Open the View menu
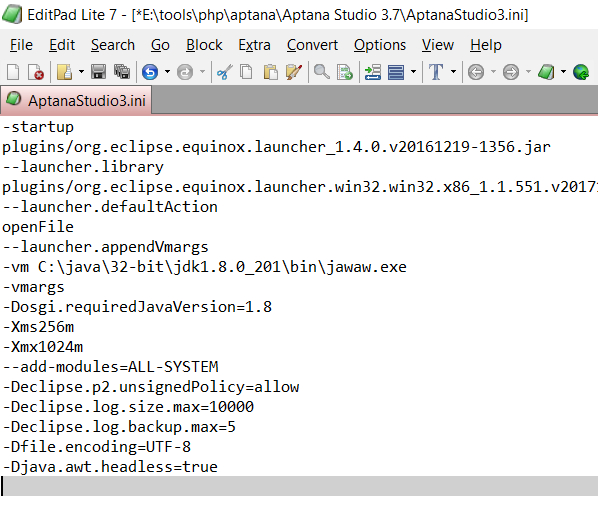This screenshot has height=510, width=598. tap(438, 45)
